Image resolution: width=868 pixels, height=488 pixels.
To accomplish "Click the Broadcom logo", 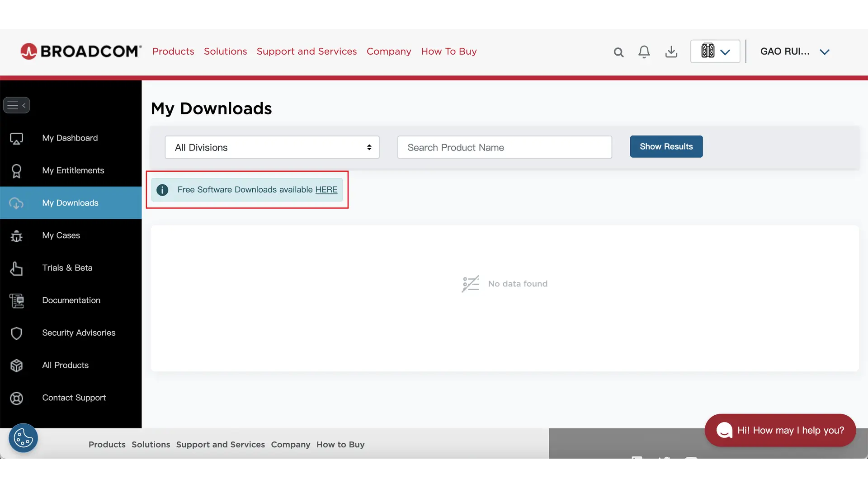I will (81, 52).
